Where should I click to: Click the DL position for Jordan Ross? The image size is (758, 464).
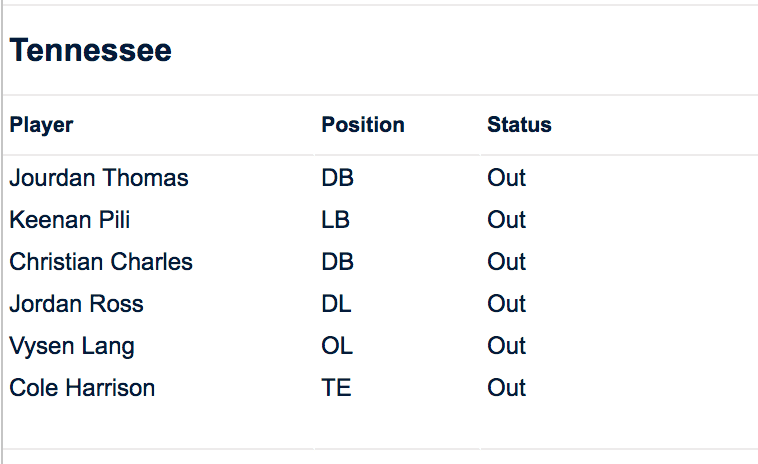point(336,304)
